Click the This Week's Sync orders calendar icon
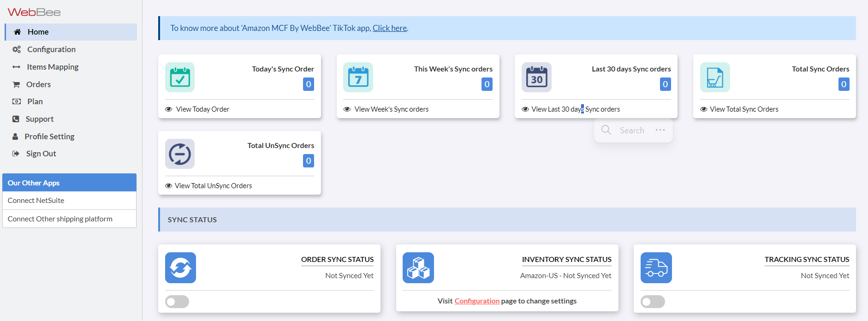Image resolution: width=868 pixels, height=321 pixels. pos(358,77)
